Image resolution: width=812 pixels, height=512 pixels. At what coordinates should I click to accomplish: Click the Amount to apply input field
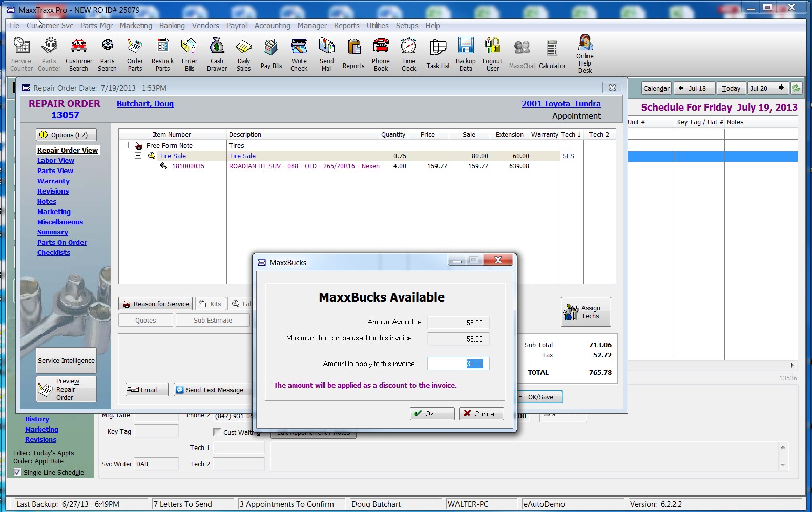(x=458, y=364)
